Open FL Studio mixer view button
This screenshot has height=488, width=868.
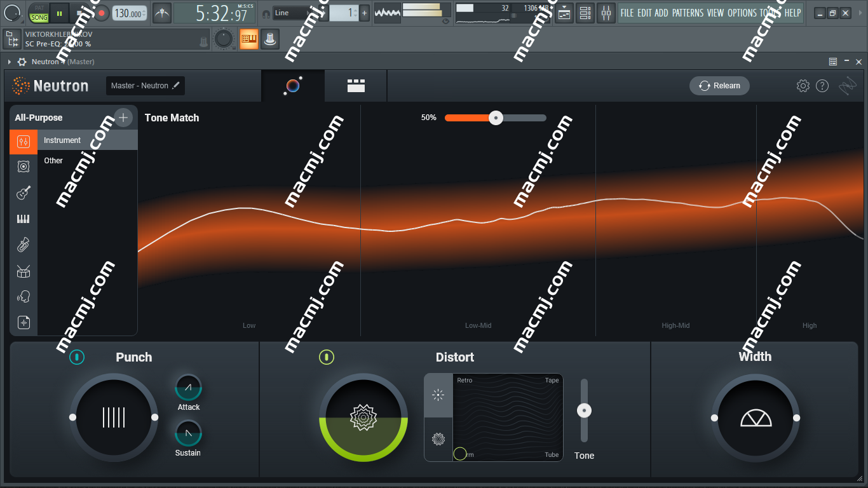click(x=606, y=13)
